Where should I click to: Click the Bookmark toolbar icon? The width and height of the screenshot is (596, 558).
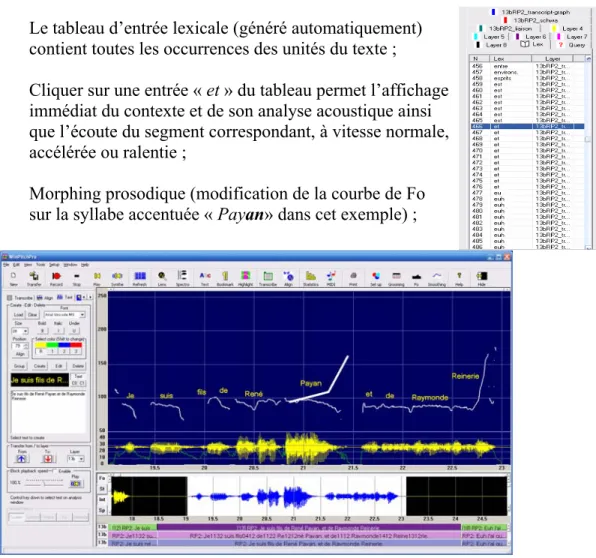point(225,278)
